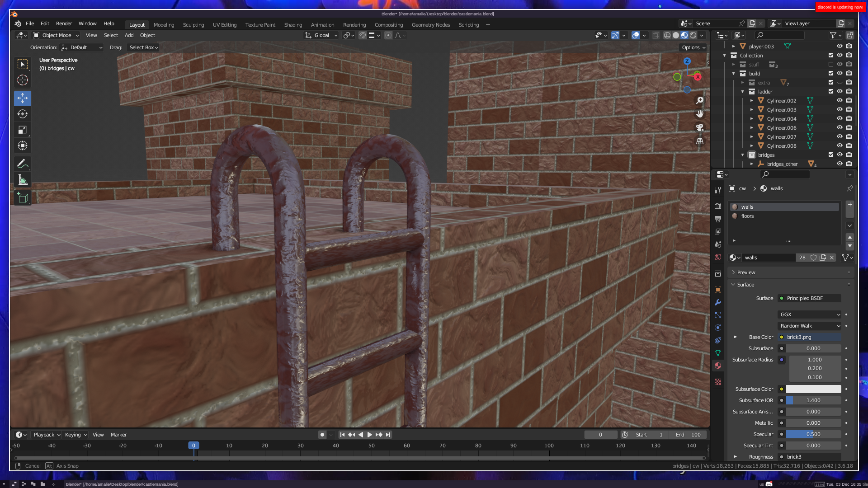Select the Rotate tool in toolbar
The width and height of the screenshot is (868, 488).
coord(23,114)
